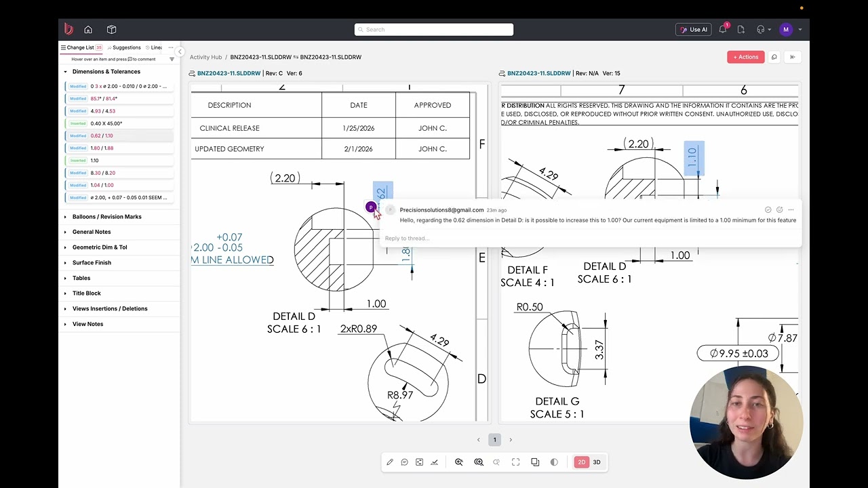
Task: Go to next page arrow
Action: (x=511, y=440)
